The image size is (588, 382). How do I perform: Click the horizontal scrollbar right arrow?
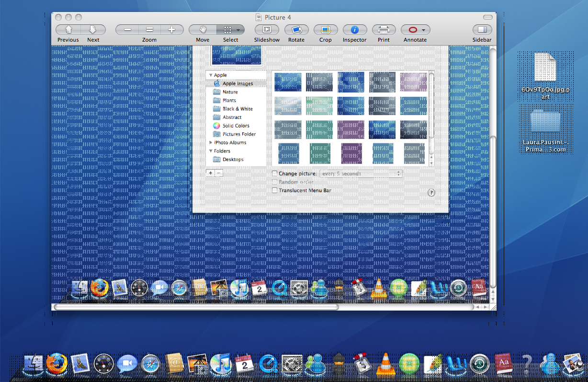tap(486, 307)
